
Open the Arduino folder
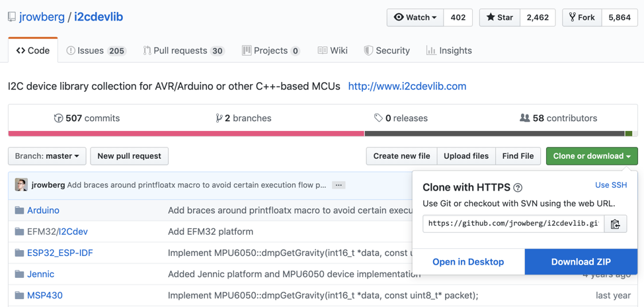click(43, 210)
